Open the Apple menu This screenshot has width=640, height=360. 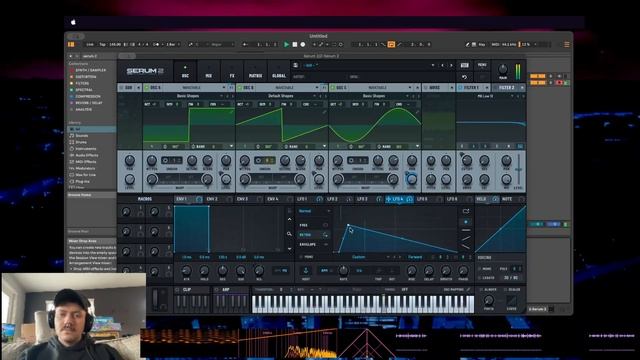[73, 22]
